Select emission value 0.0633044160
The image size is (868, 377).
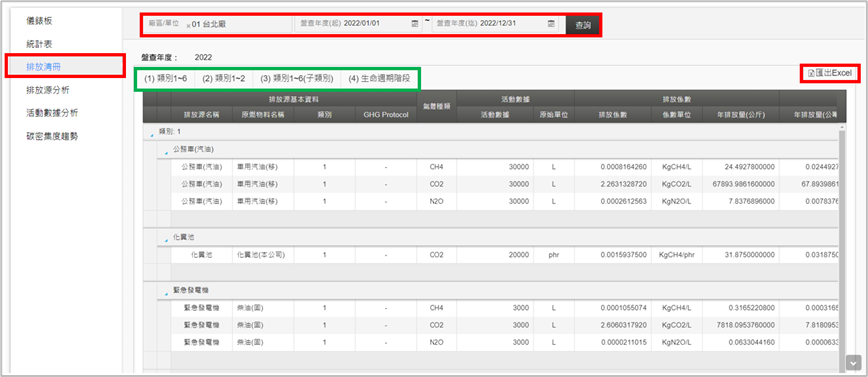click(x=751, y=342)
